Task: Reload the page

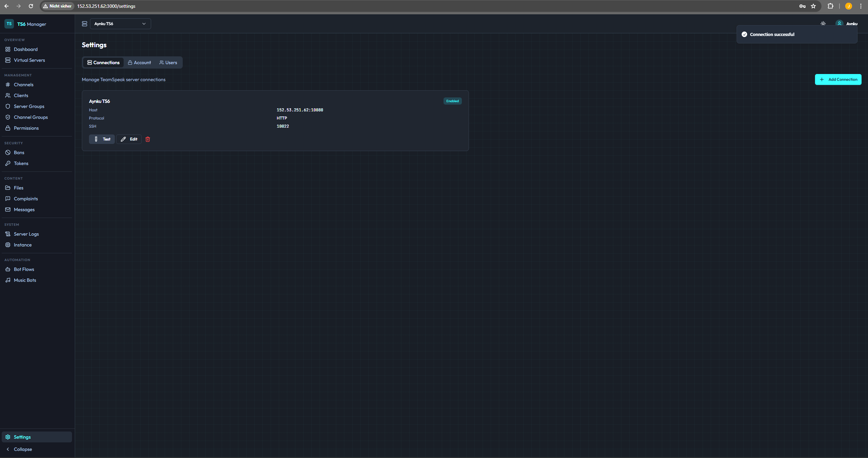Action: (31, 6)
